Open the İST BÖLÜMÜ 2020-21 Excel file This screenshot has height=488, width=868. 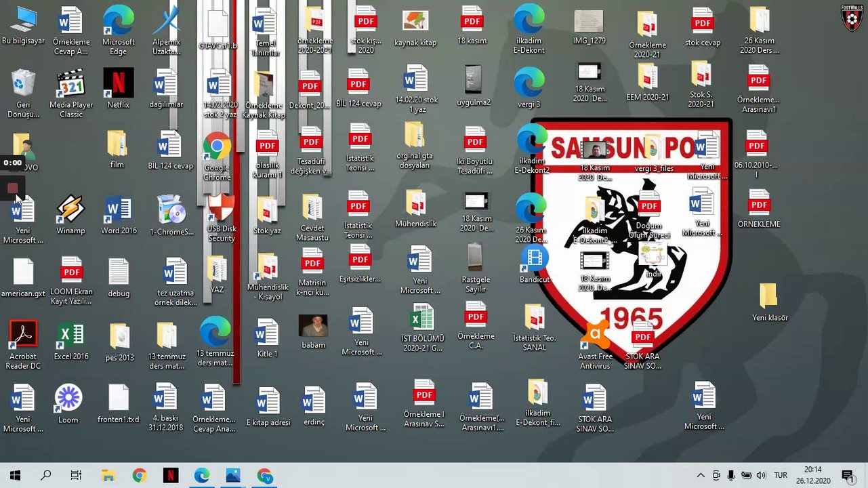click(422, 328)
